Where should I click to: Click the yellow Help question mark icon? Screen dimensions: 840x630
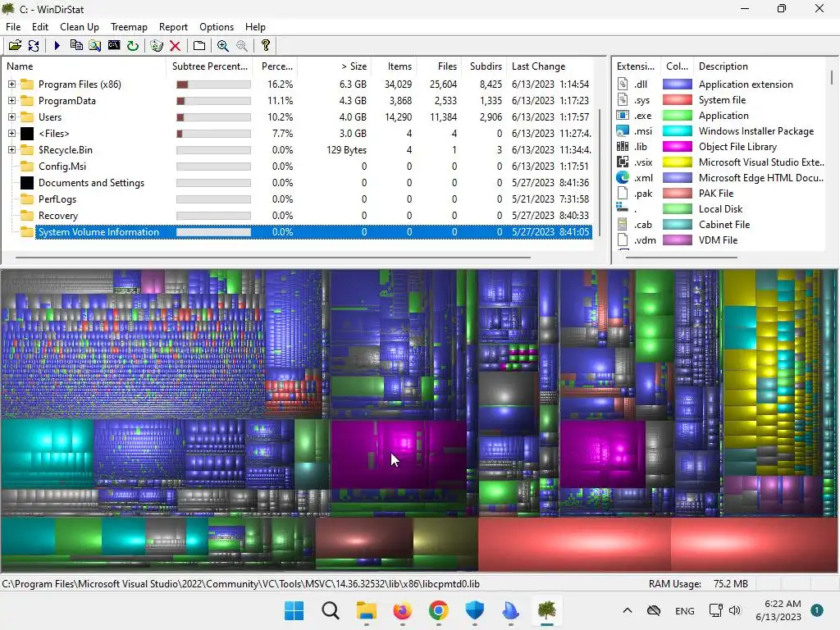coord(265,46)
